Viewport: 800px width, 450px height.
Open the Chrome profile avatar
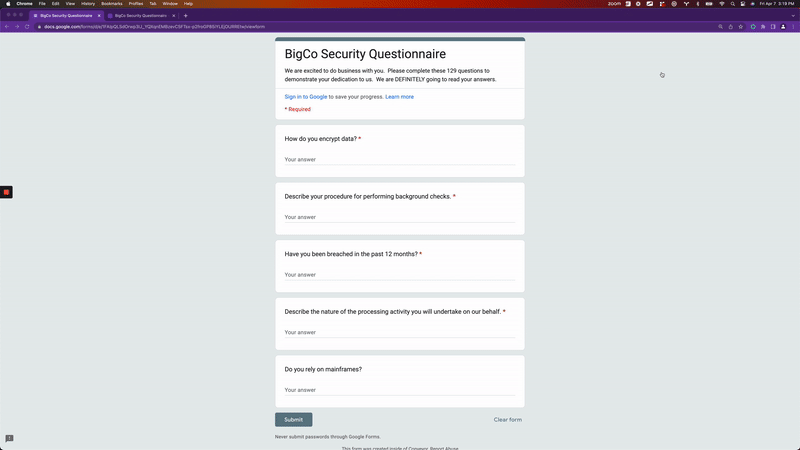coord(783,27)
